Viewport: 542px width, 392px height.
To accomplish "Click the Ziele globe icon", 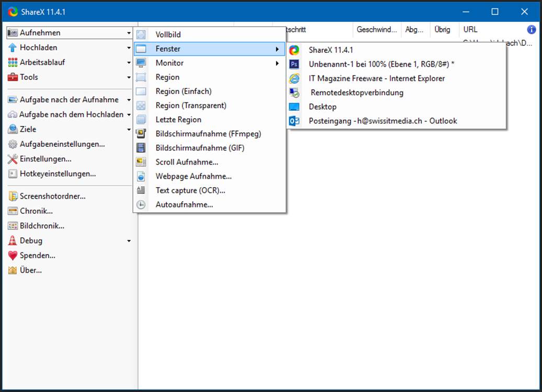I will [13, 129].
